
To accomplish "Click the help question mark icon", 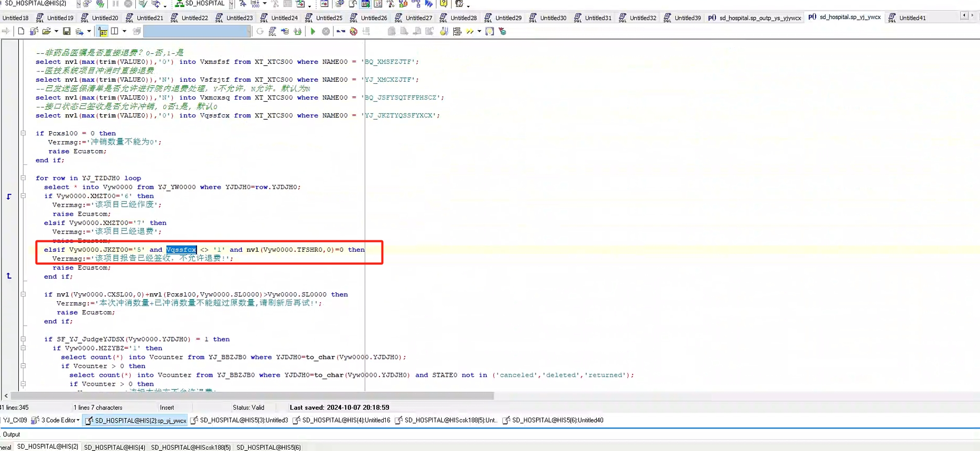I will pos(443,4).
